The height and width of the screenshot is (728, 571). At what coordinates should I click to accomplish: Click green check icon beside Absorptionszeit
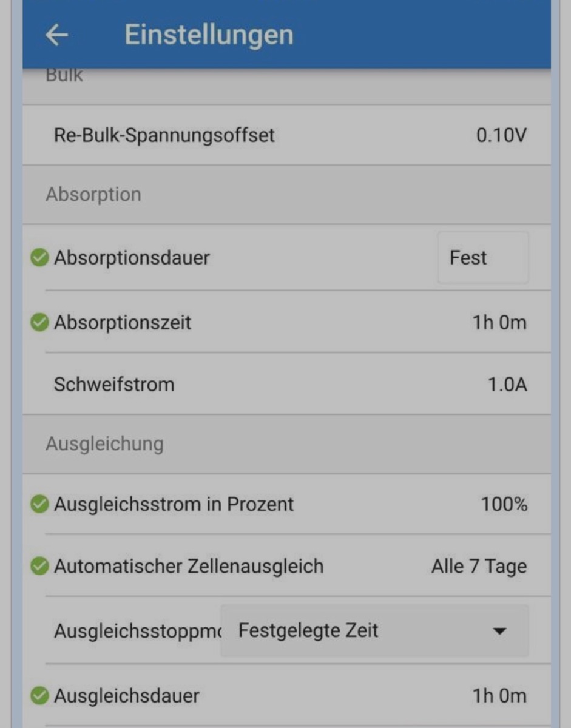coord(39,323)
